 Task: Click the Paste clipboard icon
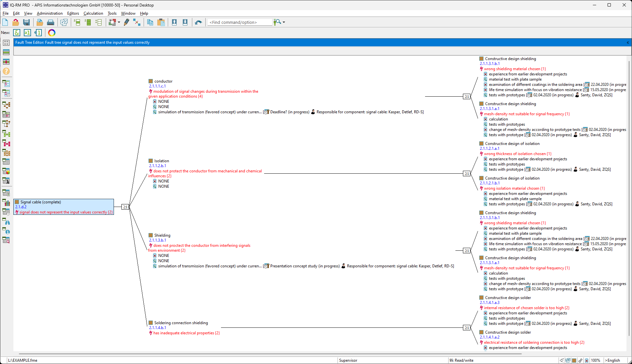pos(161,22)
